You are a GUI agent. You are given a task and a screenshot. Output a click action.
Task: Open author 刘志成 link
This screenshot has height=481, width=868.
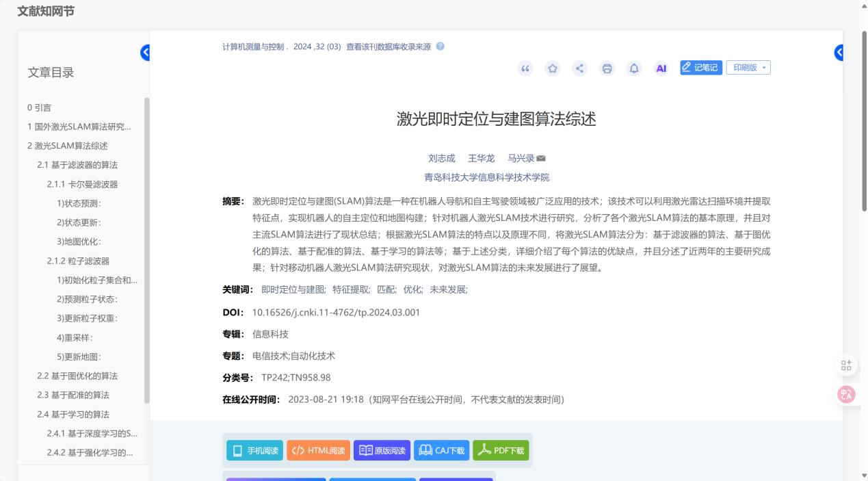[441, 158]
